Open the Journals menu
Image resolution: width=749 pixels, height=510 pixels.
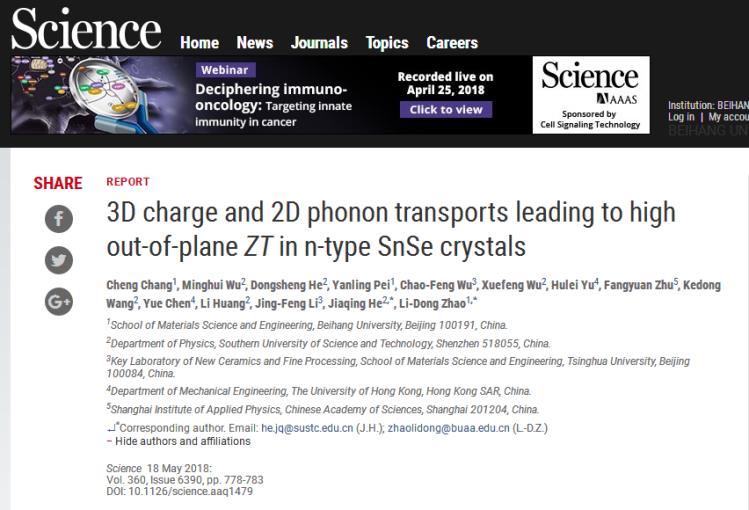(x=319, y=43)
